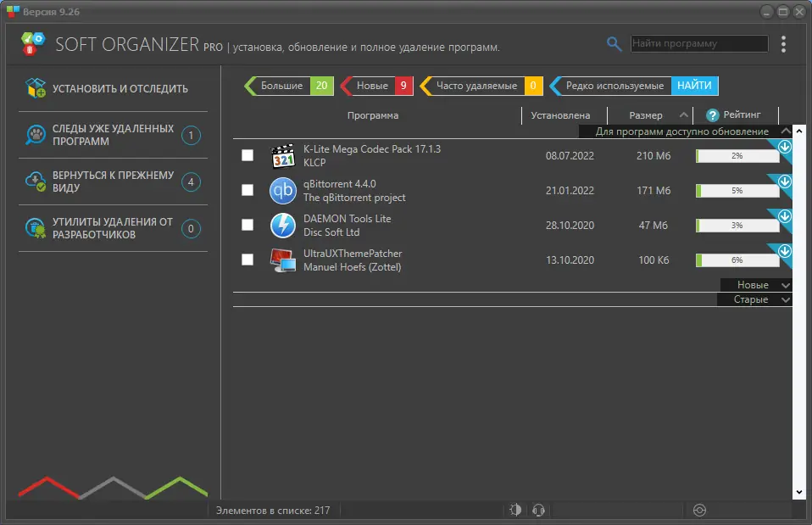Click update download icon for DAEMON Tools
Screen dimensions: 812x525
pos(785,216)
